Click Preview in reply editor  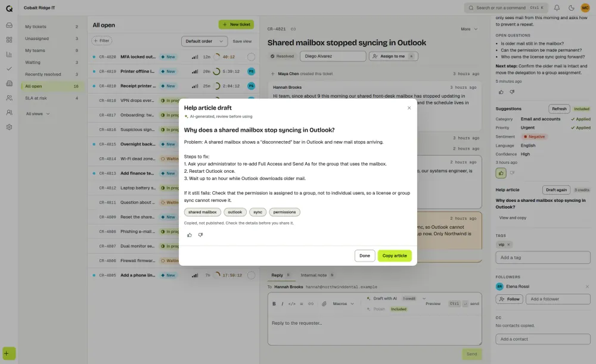click(x=433, y=304)
